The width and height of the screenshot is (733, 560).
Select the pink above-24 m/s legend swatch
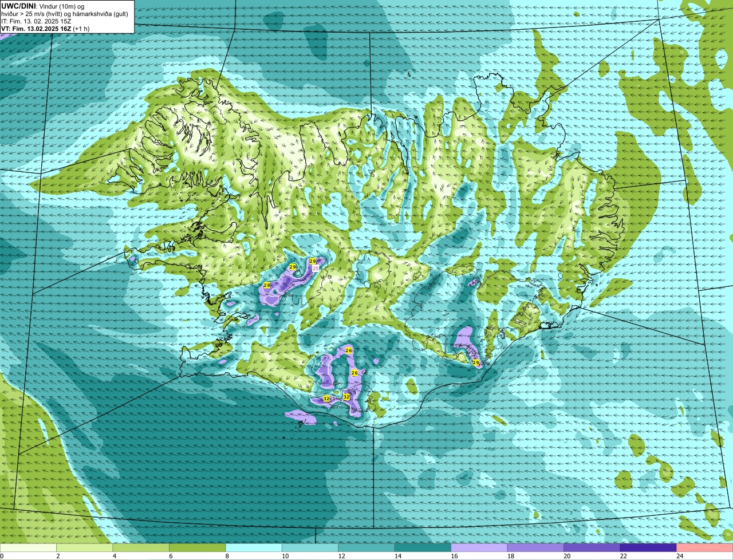point(705,547)
